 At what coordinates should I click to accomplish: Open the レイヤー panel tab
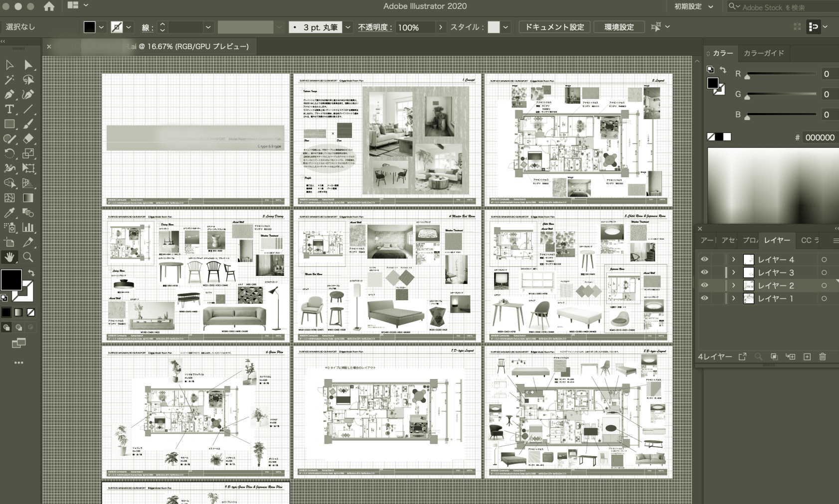[x=777, y=240]
